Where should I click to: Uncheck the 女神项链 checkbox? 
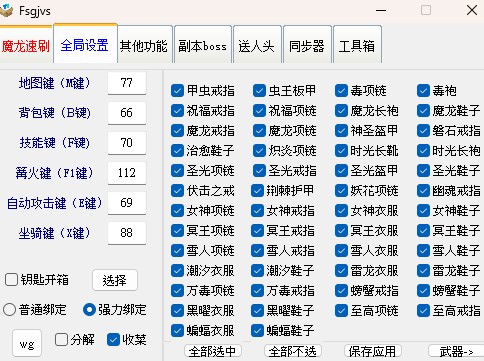pyautogui.click(x=177, y=211)
